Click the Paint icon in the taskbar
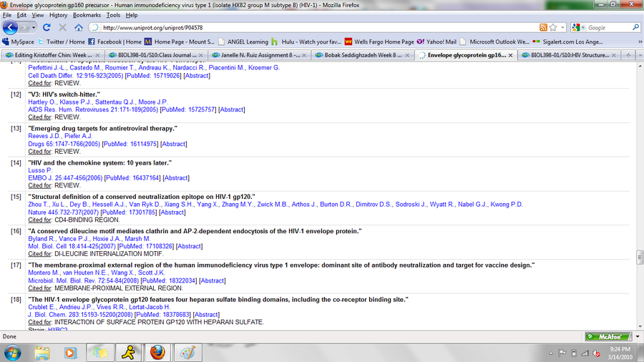The height and width of the screenshot is (362, 644). pyautogui.click(x=187, y=352)
